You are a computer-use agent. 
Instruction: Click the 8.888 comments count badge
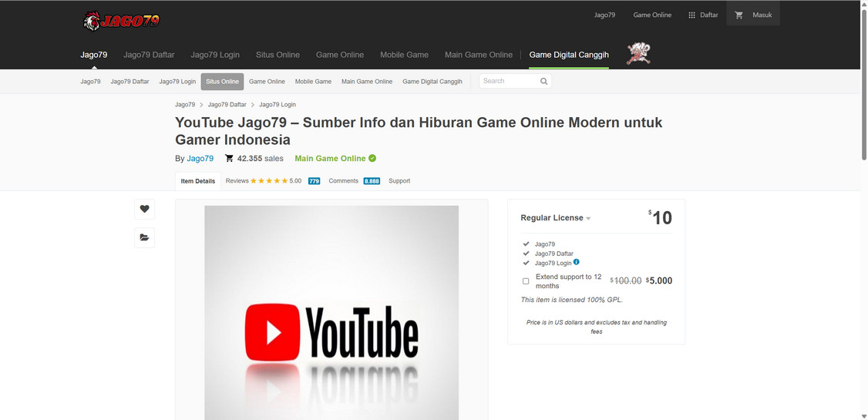click(372, 181)
